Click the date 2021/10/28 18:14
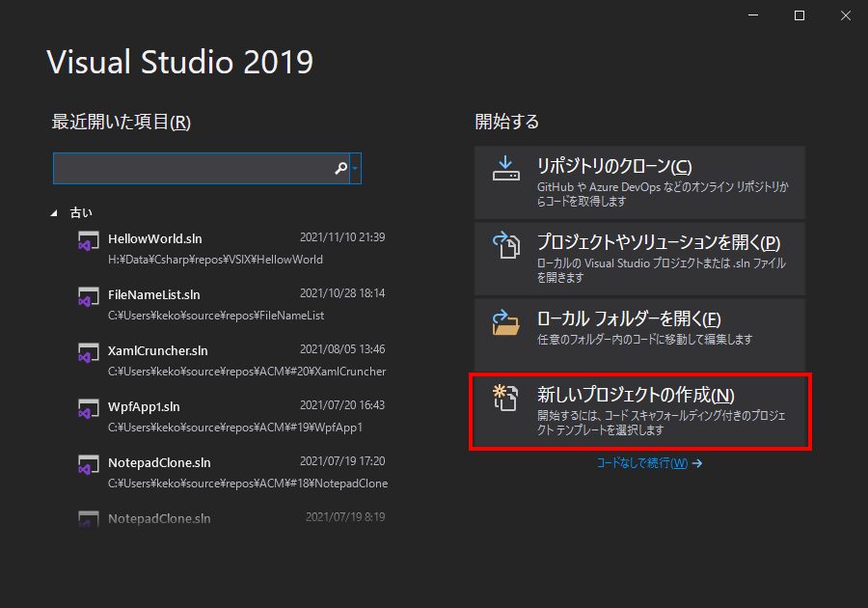This screenshot has width=868, height=608. pyautogui.click(x=342, y=293)
